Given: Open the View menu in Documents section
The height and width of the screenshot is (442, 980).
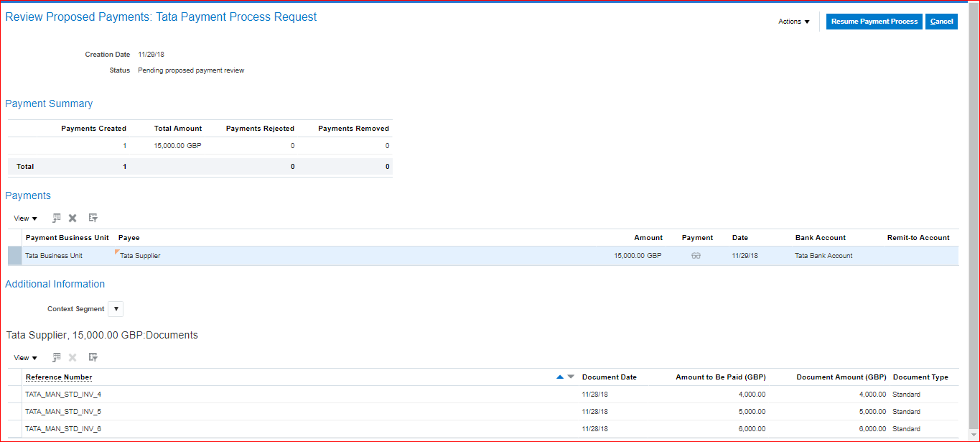Looking at the screenshot, I should click(25, 358).
